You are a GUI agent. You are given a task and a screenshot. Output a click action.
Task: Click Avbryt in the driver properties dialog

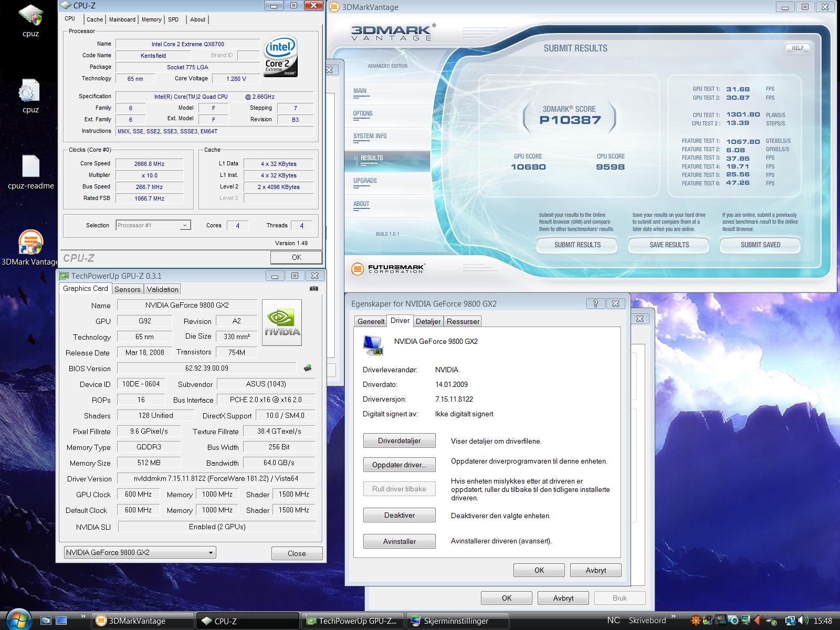595,570
